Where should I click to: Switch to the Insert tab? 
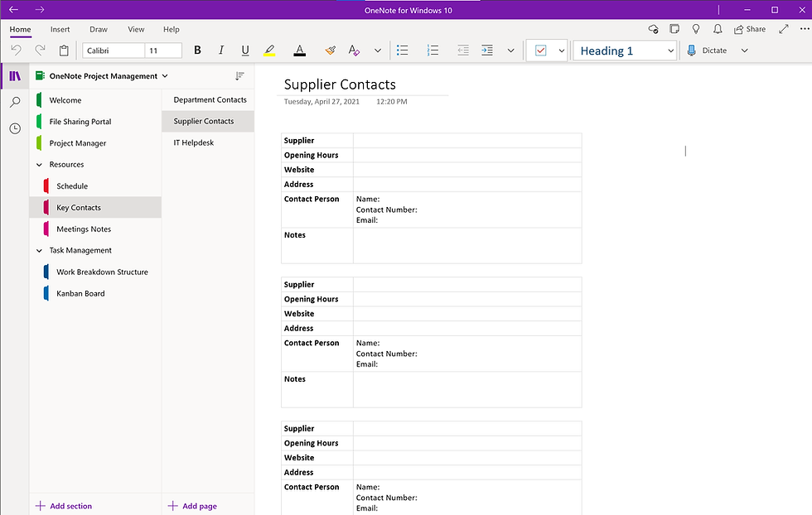[x=60, y=30]
